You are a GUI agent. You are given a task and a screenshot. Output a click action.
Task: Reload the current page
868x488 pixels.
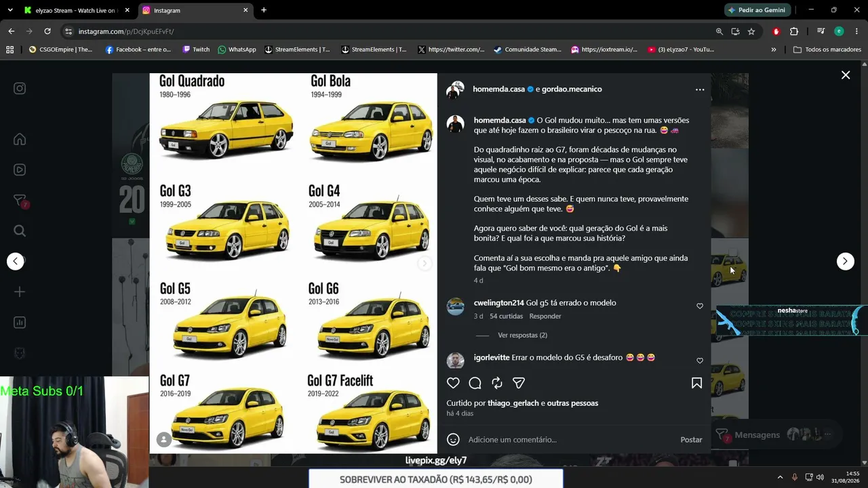47,31
